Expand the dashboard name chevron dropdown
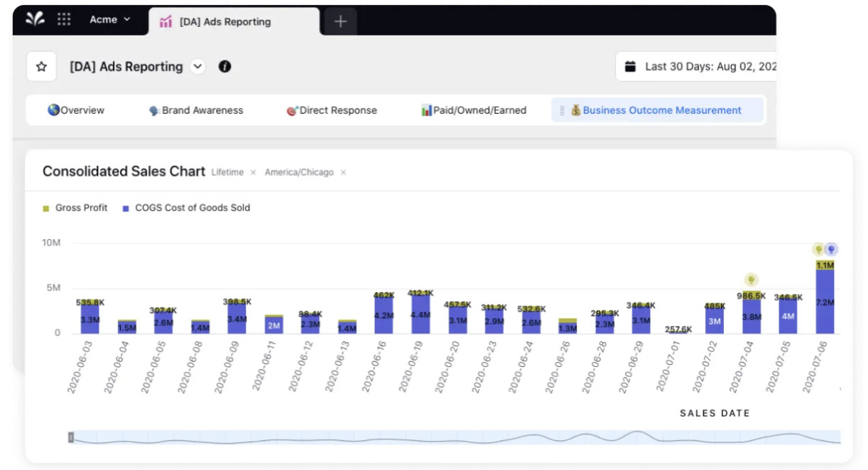Viewport: 868px width, 470px height. coord(198,67)
